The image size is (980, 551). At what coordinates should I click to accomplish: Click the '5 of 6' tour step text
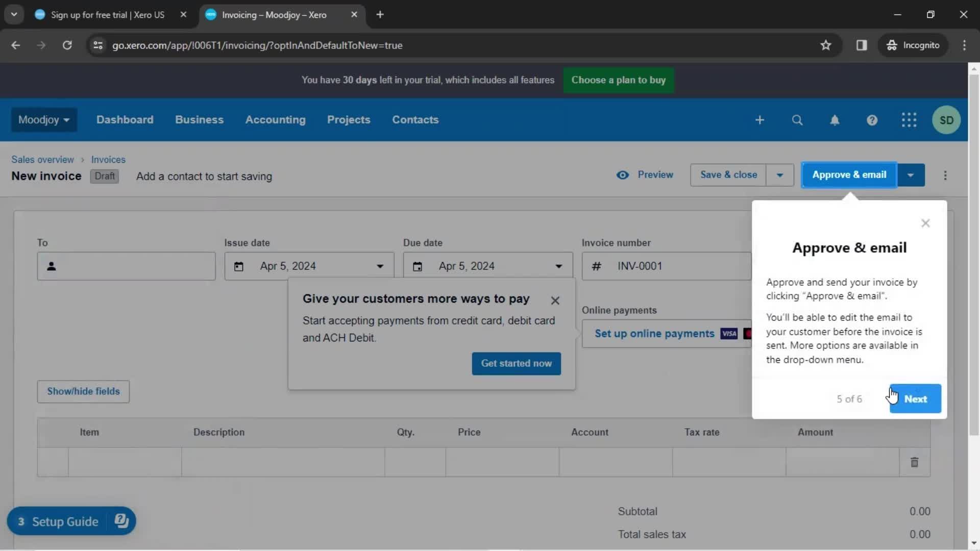click(849, 399)
